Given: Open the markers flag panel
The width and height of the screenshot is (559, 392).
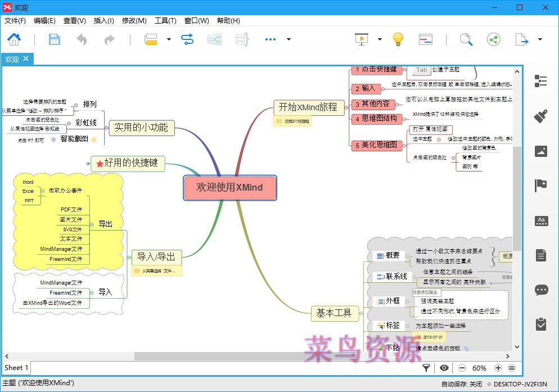Looking at the screenshot, I should point(540,185).
